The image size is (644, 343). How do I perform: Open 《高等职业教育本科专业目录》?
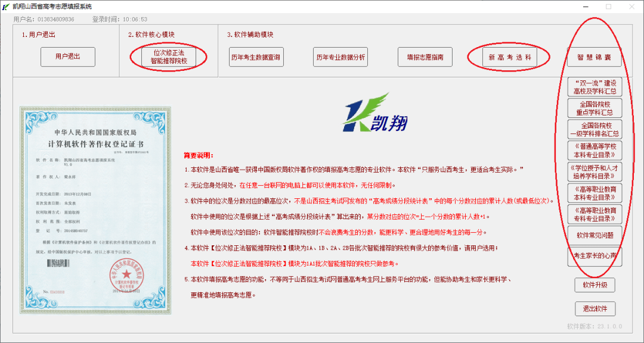595,194
